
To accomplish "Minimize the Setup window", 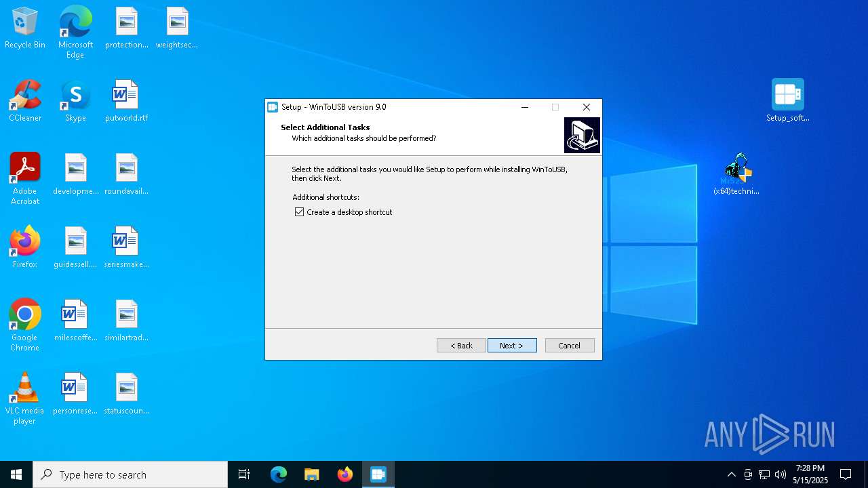I will [x=524, y=107].
